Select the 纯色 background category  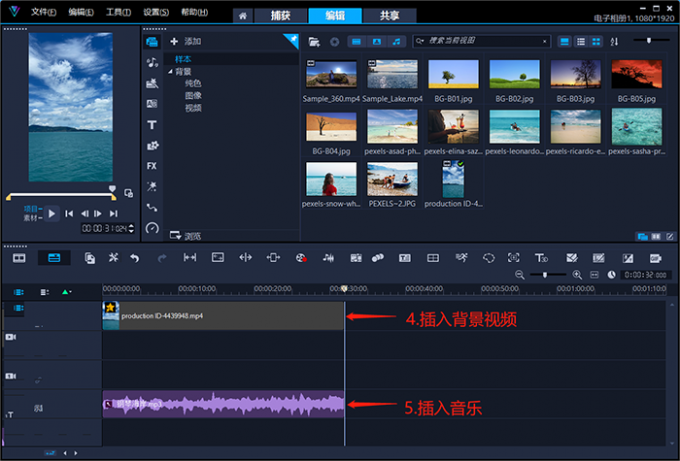pyautogui.click(x=193, y=83)
